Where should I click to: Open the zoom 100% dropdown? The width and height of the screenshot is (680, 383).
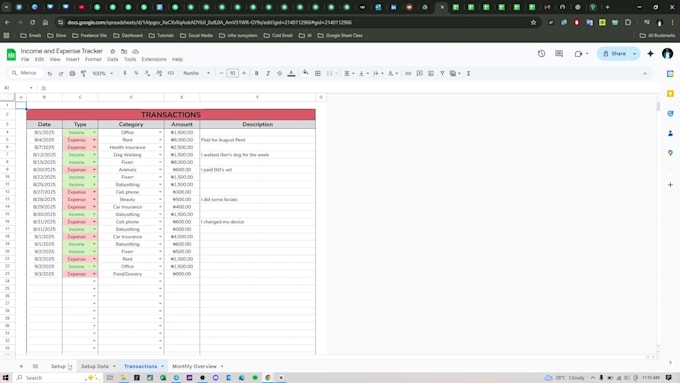[102, 73]
